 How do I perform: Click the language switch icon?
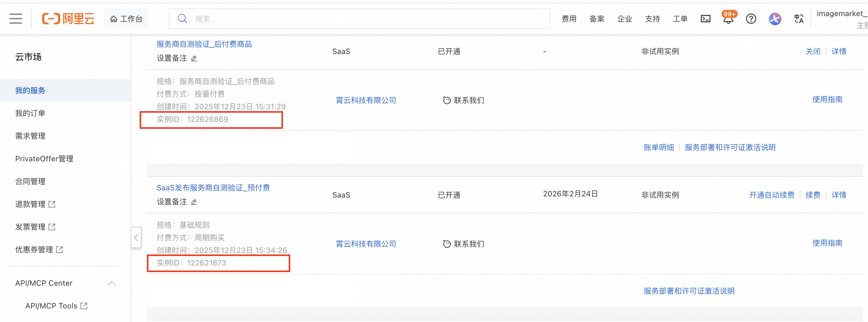799,19
